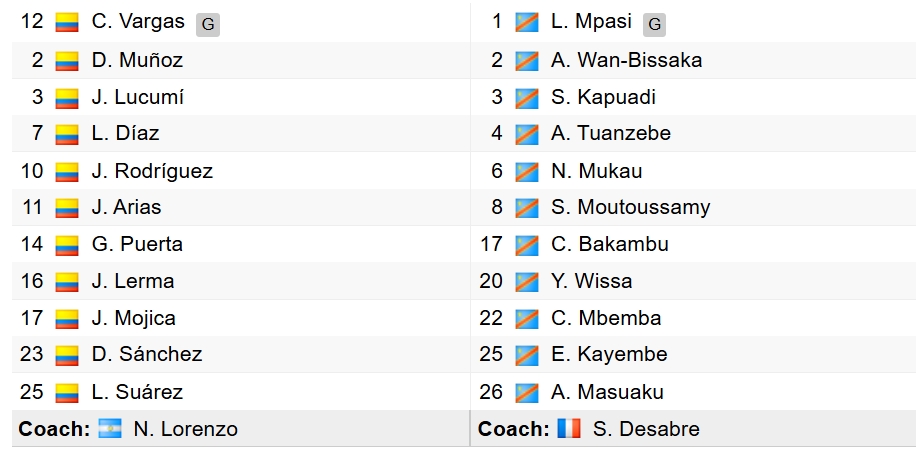This screenshot has height=460, width=916.
Task: Open player J. Rodríguez
Action: (x=152, y=171)
